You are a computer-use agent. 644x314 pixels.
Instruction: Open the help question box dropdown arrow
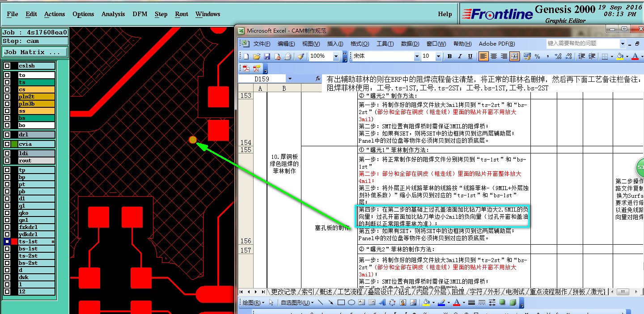click(623, 43)
